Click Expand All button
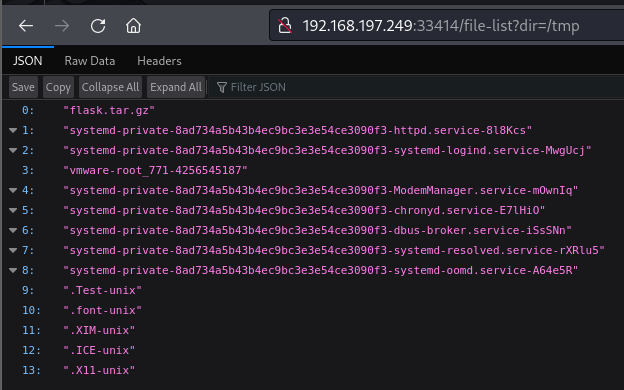This screenshot has width=624, height=390. (176, 87)
